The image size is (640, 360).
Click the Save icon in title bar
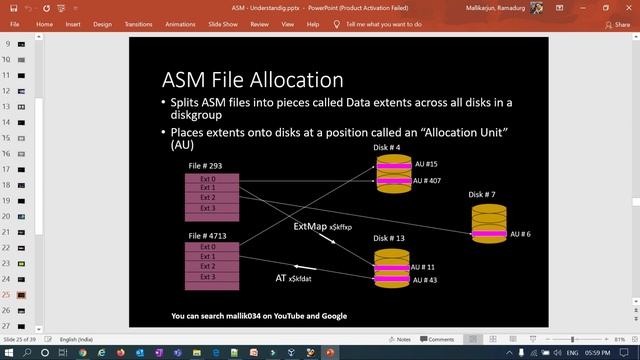pos(13,8)
